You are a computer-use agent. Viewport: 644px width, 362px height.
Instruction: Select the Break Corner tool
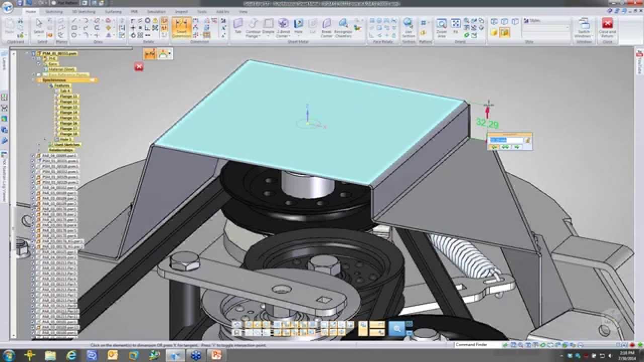click(327, 28)
